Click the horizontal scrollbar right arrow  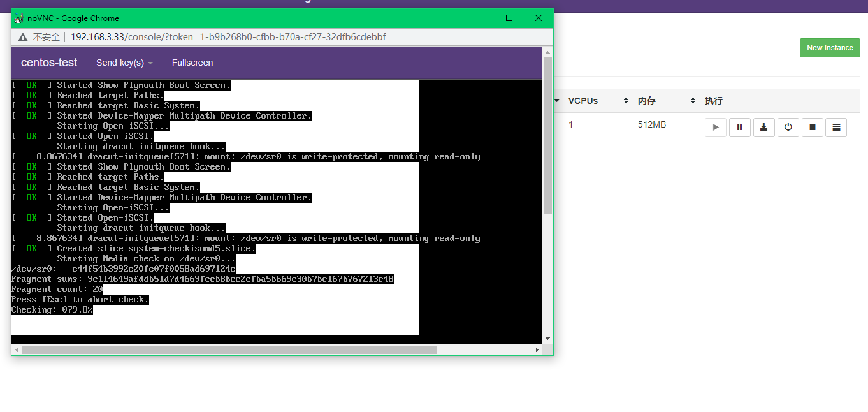click(x=537, y=350)
